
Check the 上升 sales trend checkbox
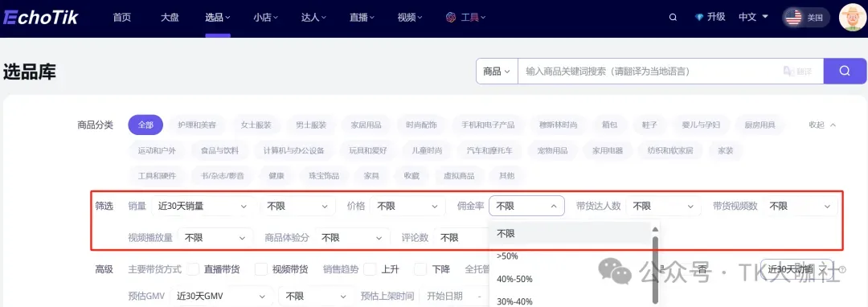(x=370, y=269)
